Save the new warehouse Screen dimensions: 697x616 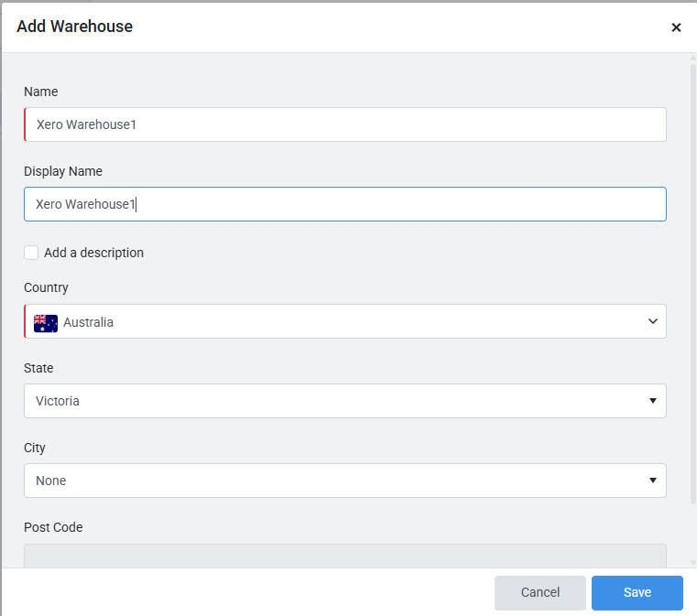pyautogui.click(x=637, y=592)
